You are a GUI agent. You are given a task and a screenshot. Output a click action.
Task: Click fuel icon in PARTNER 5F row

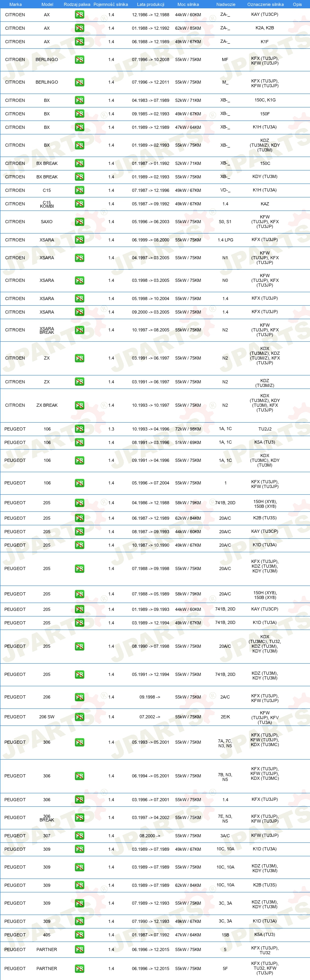pyautogui.click(x=79, y=969)
